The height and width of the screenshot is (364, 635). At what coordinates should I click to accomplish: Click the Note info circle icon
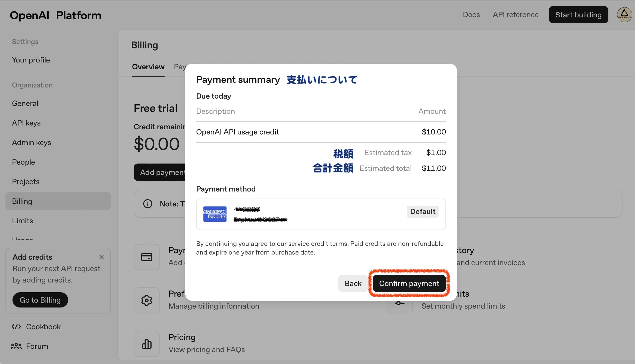148,204
